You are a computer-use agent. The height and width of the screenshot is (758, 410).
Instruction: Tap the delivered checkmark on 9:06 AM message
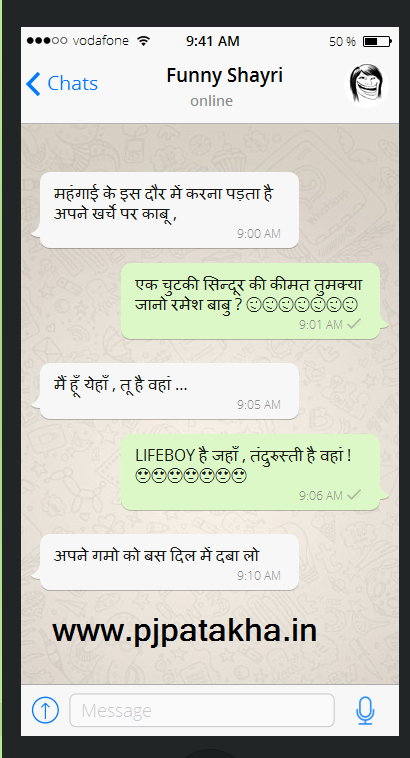354,495
